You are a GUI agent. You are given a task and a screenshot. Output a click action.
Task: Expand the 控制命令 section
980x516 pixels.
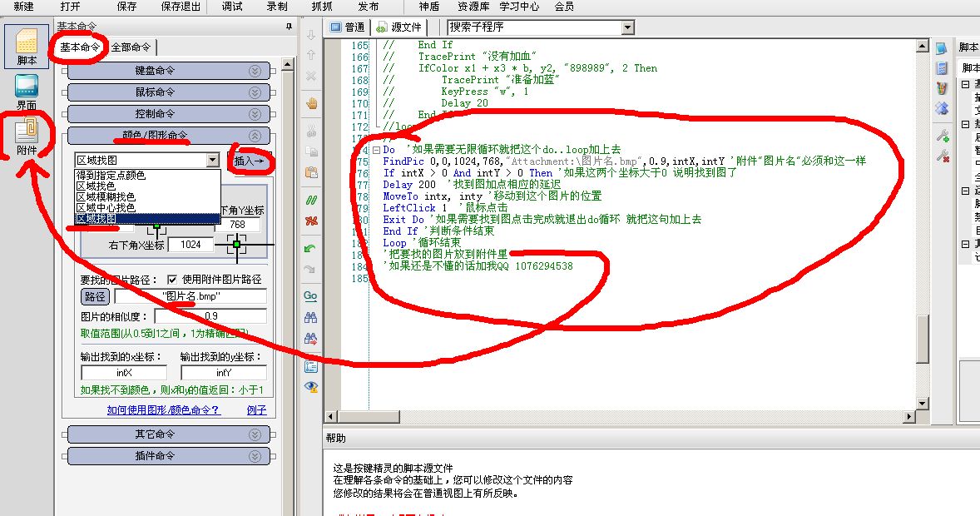click(254, 115)
